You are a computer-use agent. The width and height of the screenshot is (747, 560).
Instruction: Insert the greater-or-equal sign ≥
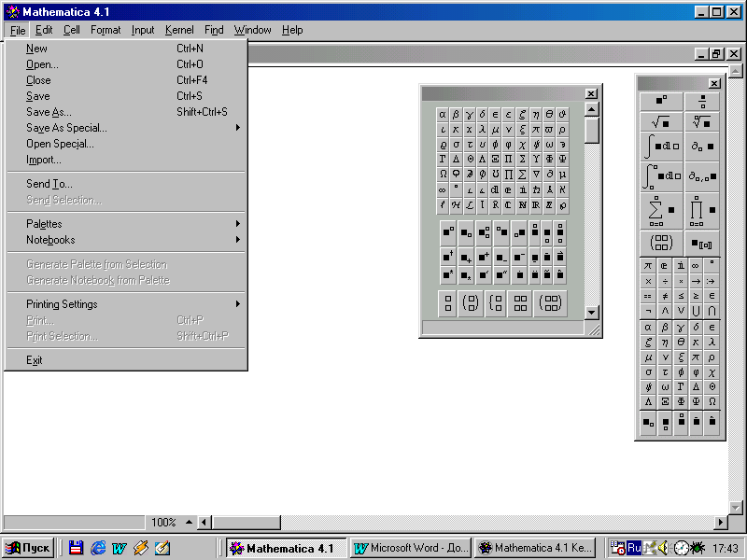[696, 296]
